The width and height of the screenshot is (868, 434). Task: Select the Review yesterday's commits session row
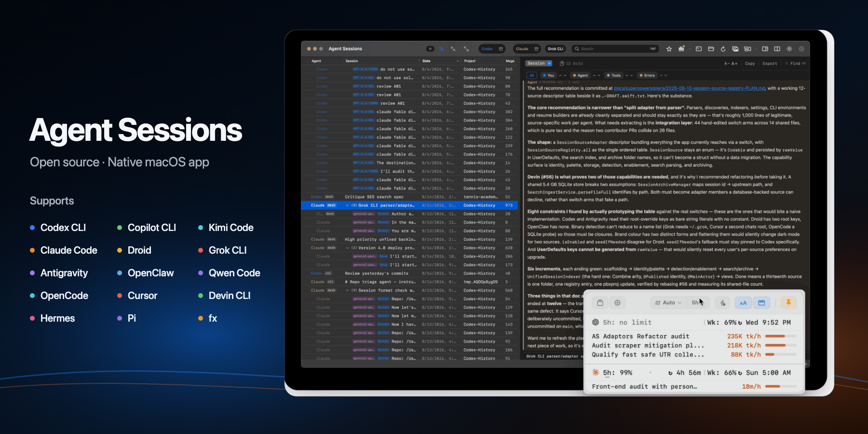coord(409,273)
